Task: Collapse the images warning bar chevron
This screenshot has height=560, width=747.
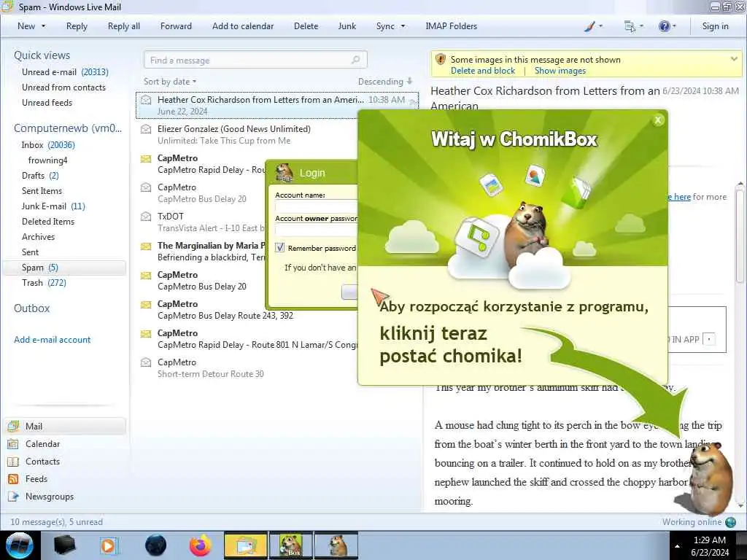Action: (x=734, y=59)
